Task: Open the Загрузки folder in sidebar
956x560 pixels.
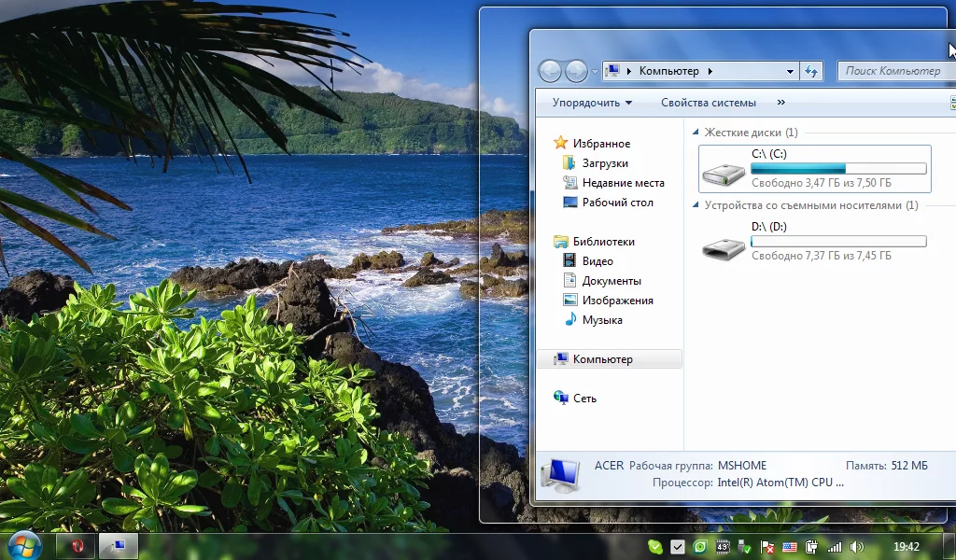Action: coord(604,163)
